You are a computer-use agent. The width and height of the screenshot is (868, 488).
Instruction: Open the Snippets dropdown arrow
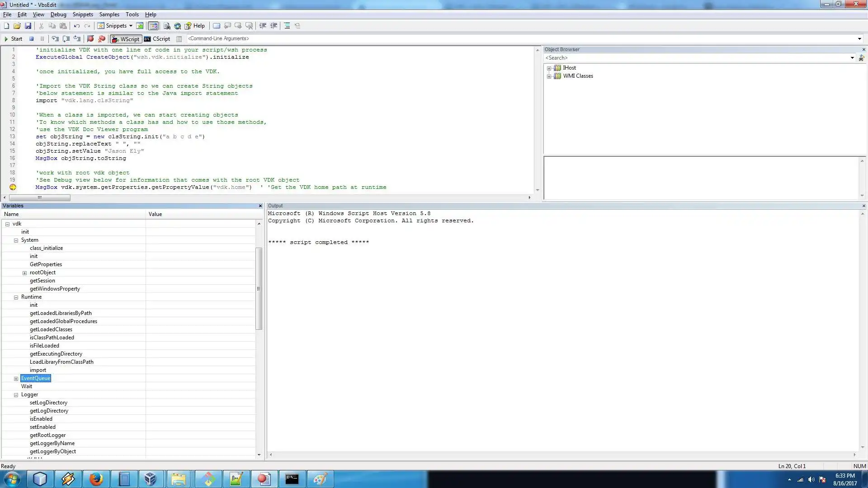click(x=131, y=26)
